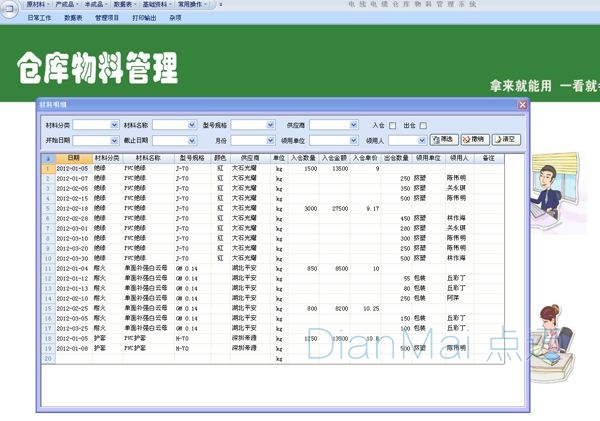Click the 8200 amount cell

[x=334, y=308]
